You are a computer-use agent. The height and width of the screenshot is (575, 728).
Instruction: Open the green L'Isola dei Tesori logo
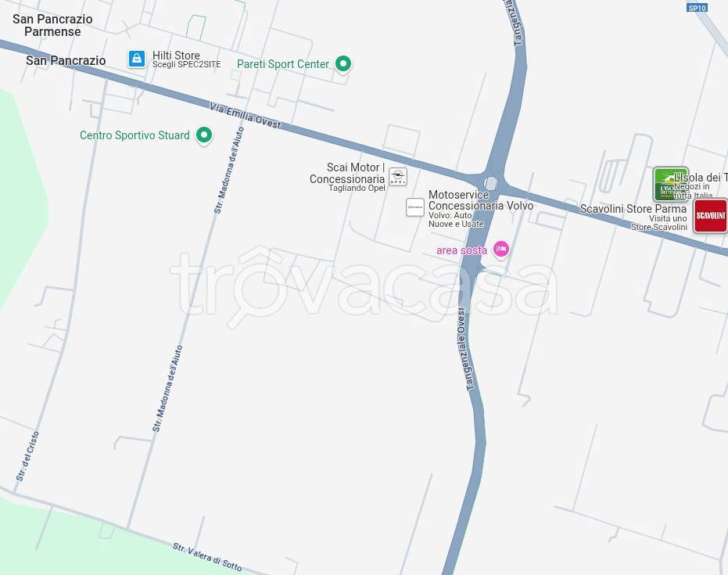pyautogui.click(x=670, y=184)
